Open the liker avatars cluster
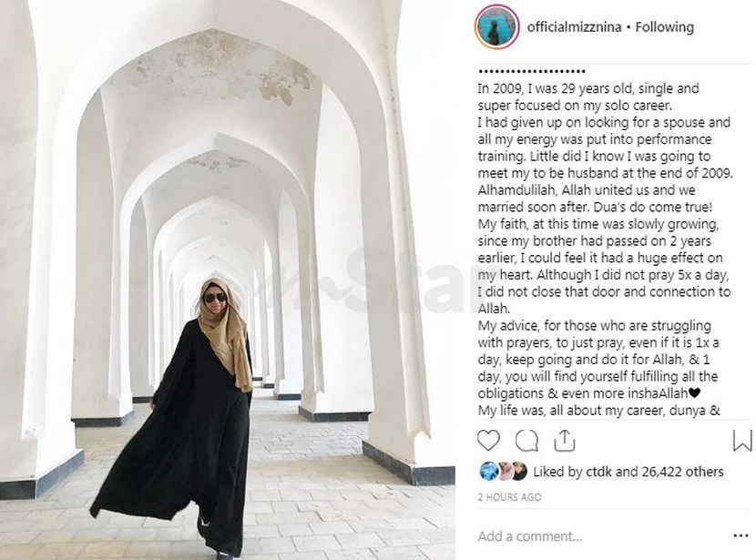The image size is (756, 560). coord(504,472)
